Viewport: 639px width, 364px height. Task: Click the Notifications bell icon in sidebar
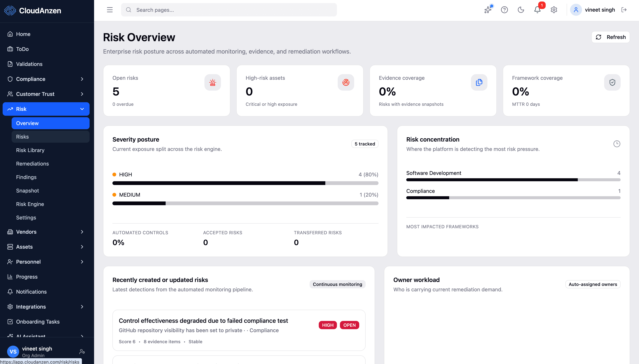tap(10, 292)
